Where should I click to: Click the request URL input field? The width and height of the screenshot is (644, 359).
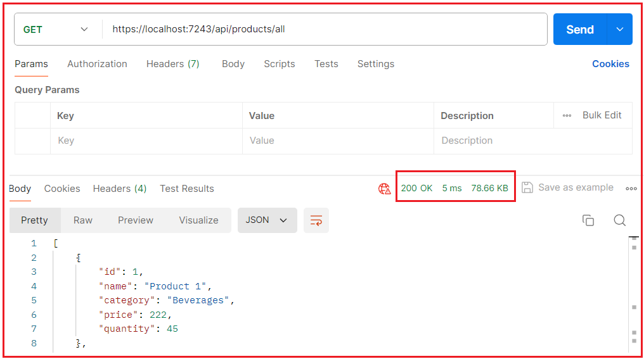325,29
